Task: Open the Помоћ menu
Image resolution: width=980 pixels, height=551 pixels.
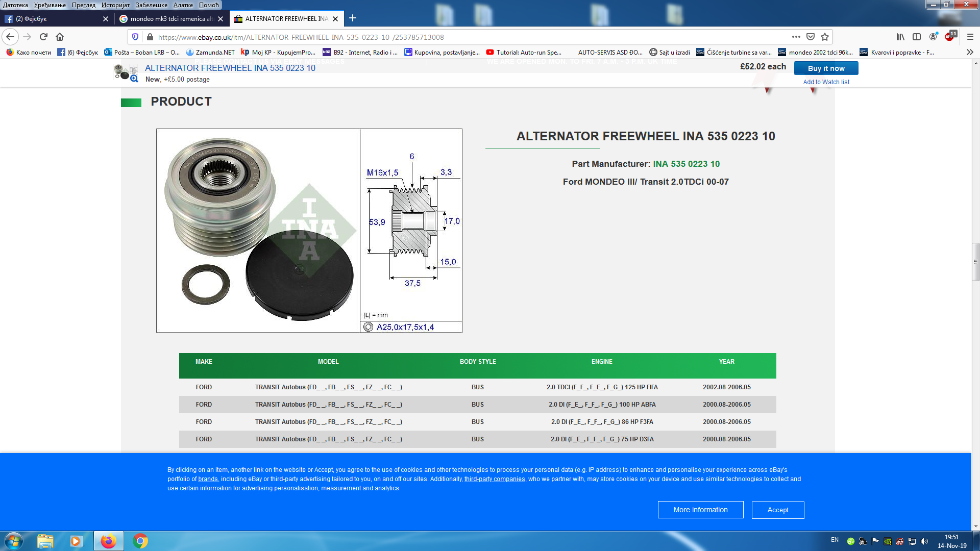Action: [x=209, y=5]
